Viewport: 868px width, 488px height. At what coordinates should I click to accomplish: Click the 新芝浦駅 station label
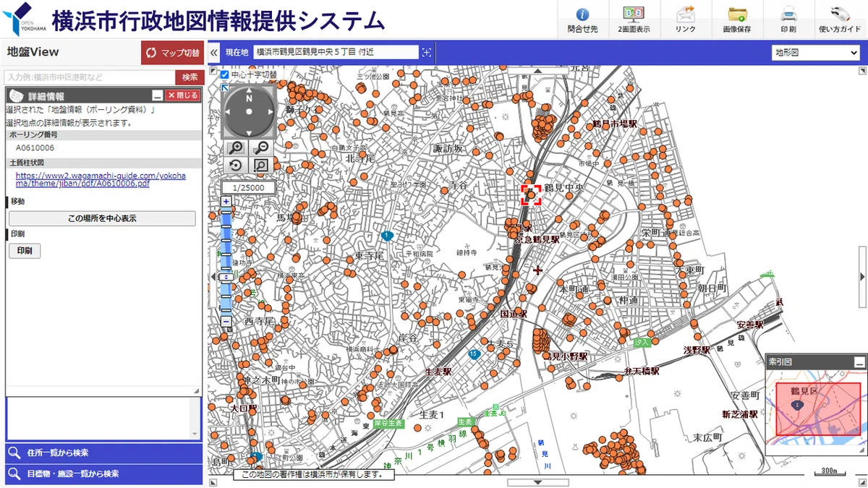point(739,414)
